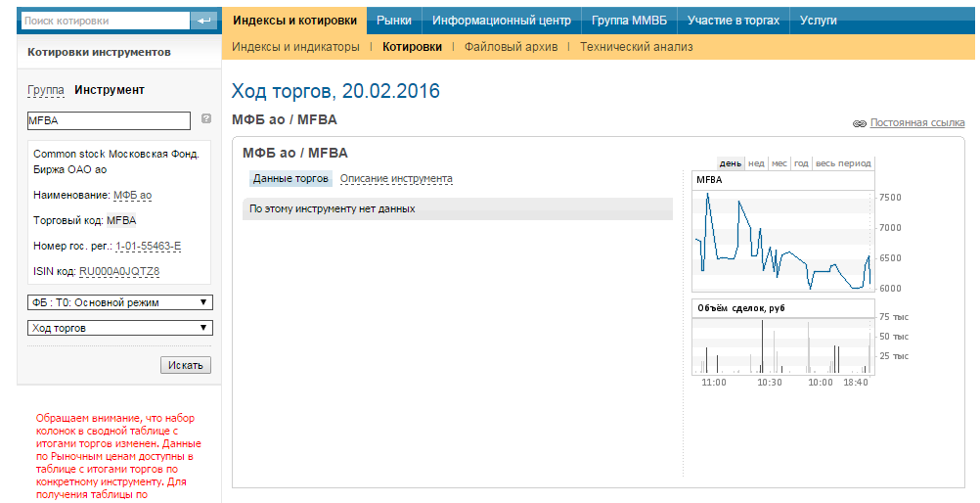Expand the Ход торгов dropdown
980x503 pixels.
click(x=120, y=328)
